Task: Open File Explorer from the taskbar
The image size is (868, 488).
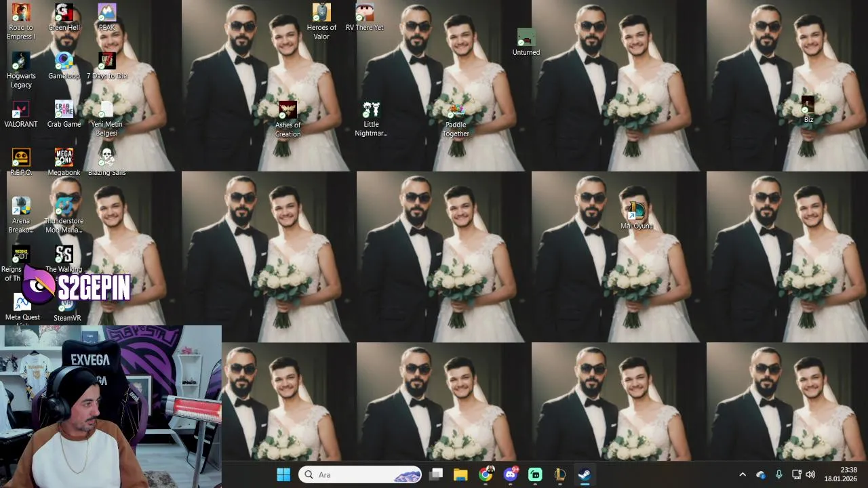Action: pos(460,474)
